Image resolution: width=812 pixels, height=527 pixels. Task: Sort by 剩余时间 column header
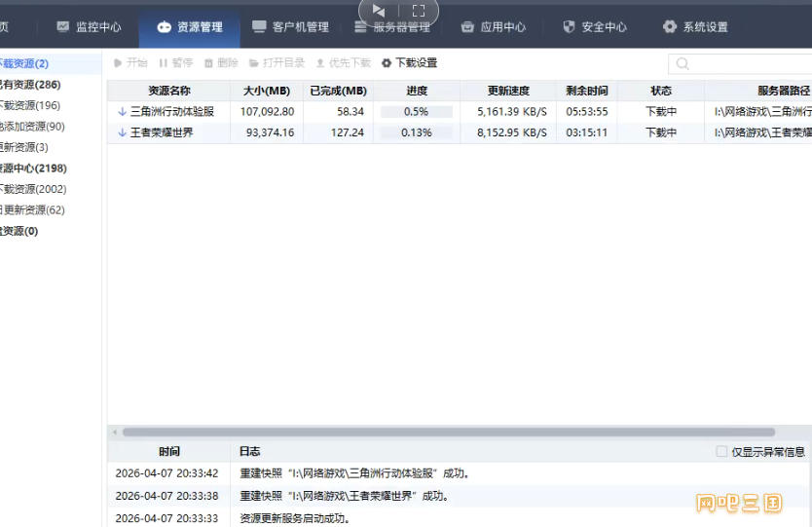coord(587,91)
